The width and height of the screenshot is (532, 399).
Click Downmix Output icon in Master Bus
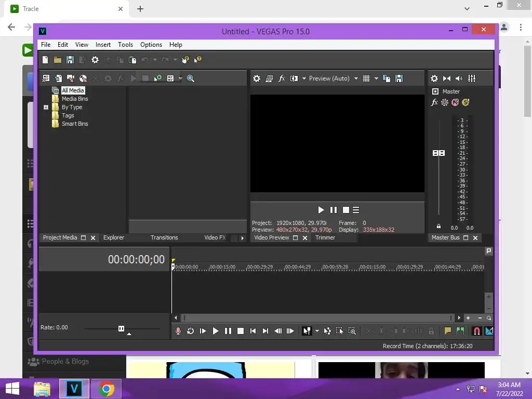coord(446,78)
